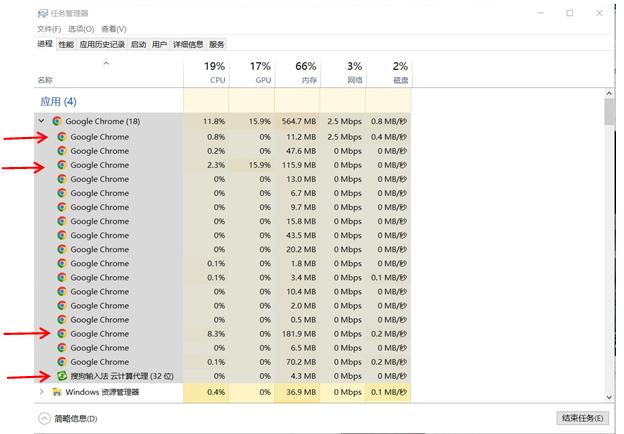This screenshot has width=624, height=434.
Task: Click the Chrome icon in the 11.2 MB row
Action: click(x=62, y=137)
